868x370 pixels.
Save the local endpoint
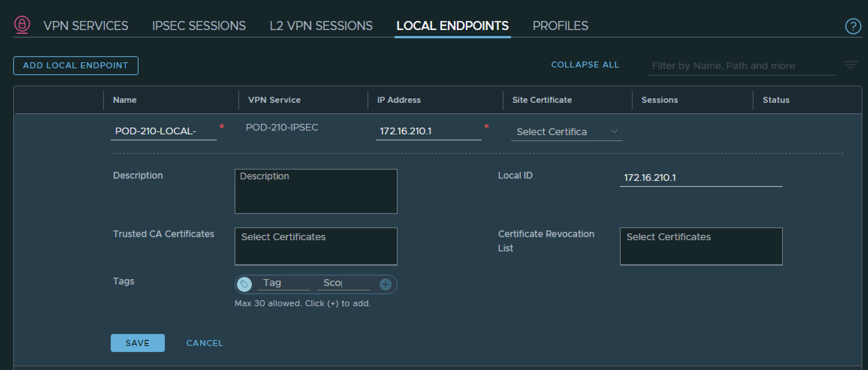coord(137,343)
